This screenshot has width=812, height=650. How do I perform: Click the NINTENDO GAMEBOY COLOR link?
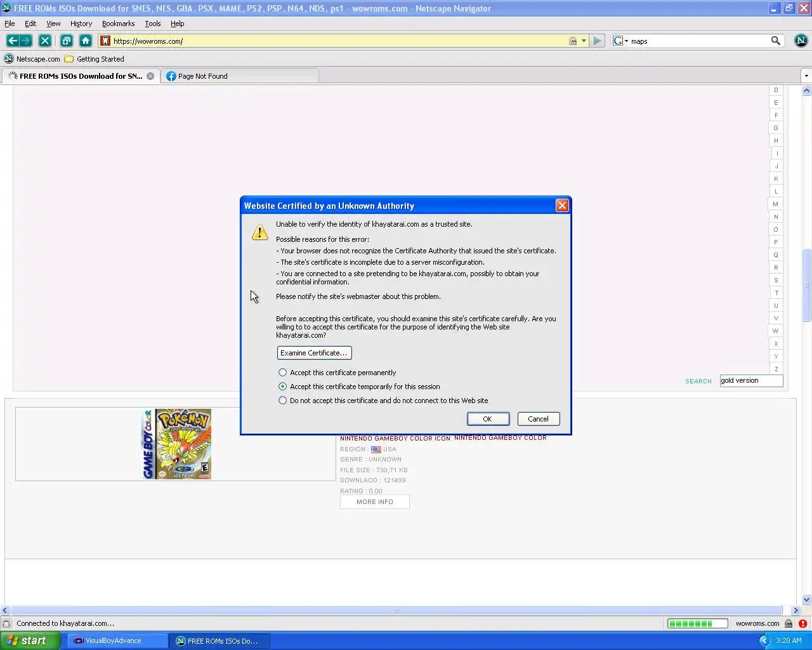pos(501,438)
